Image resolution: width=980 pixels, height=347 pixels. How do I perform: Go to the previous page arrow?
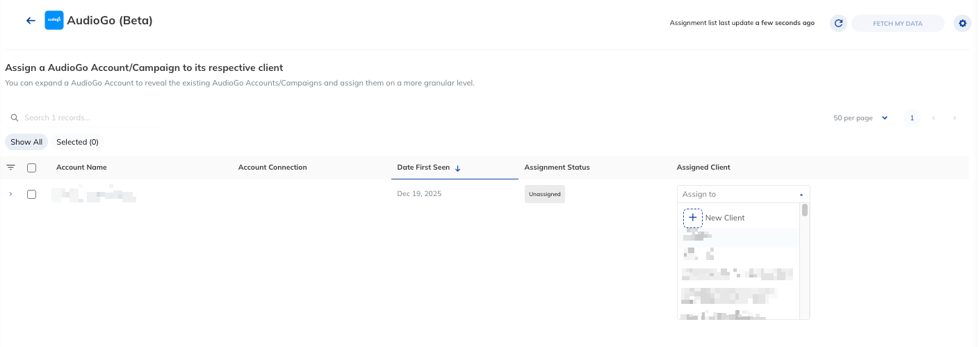click(x=933, y=118)
